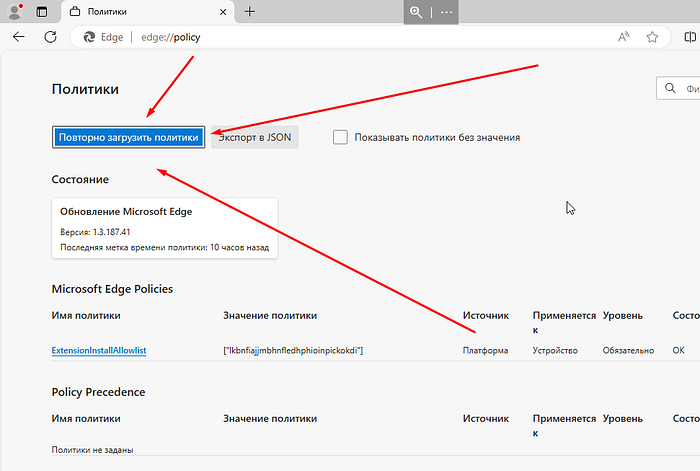This screenshot has width=700, height=471.
Task: Enable Показывать политики без значения checkbox
Action: [340, 137]
